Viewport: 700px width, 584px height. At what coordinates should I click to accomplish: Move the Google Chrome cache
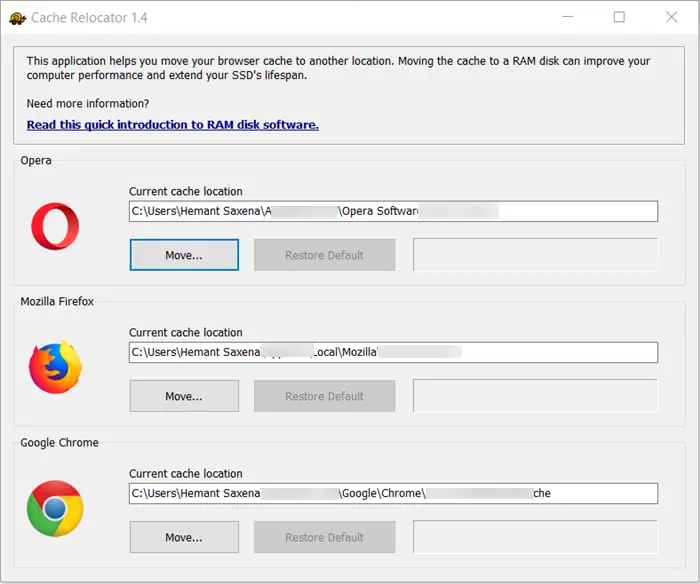(x=184, y=537)
